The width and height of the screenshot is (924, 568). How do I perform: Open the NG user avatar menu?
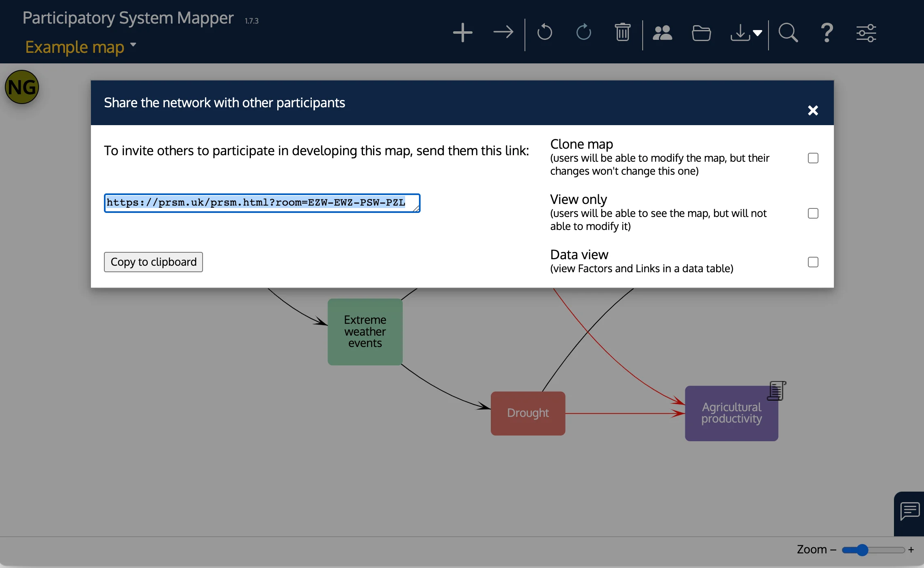coord(22,87)
